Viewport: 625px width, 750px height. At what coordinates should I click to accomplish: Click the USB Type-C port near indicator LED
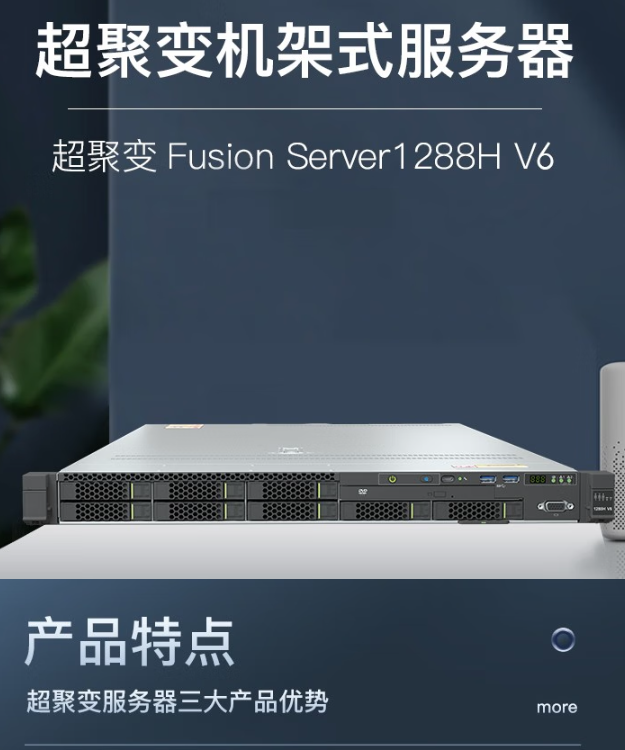pos(448,479)
